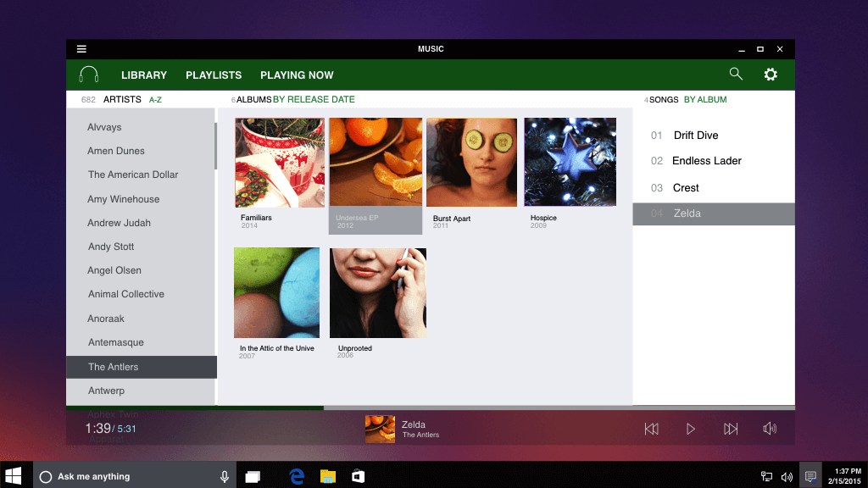Select artist The Antlers in list

[142, 367]
